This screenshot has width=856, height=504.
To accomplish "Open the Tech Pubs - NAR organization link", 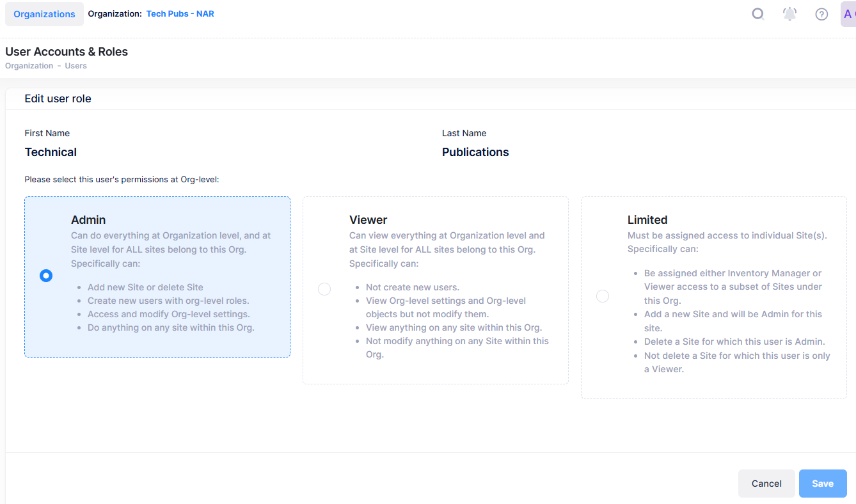I will pos(180,13).
